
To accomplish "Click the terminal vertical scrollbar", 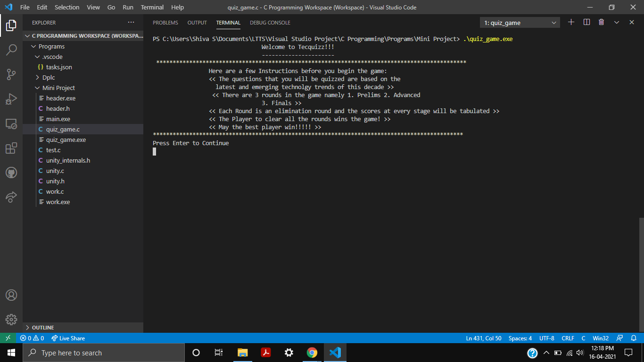I will (x=641, y=275).
